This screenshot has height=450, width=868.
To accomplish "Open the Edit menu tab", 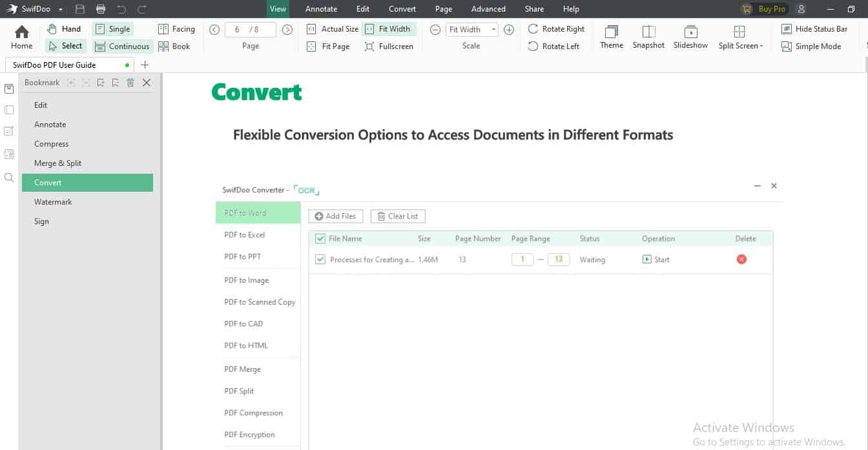I will (x=363, y=9).
